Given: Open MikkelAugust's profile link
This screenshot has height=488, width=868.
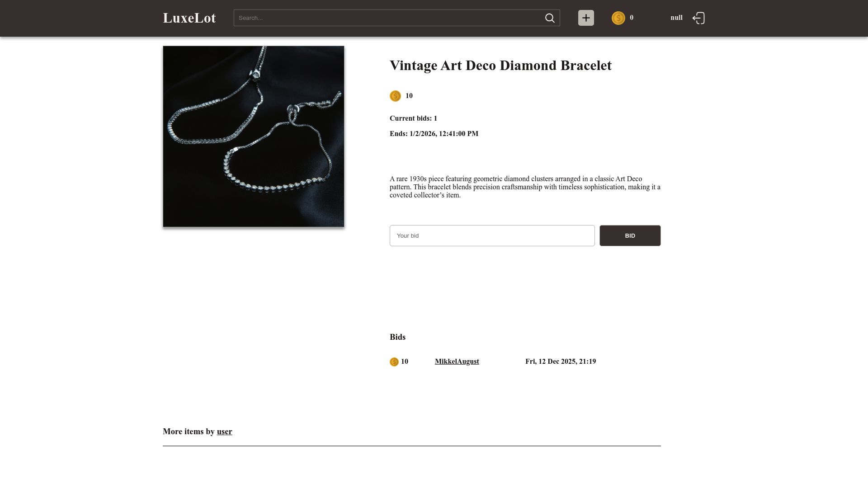Looking at the screenshot, I should (457, 361).
